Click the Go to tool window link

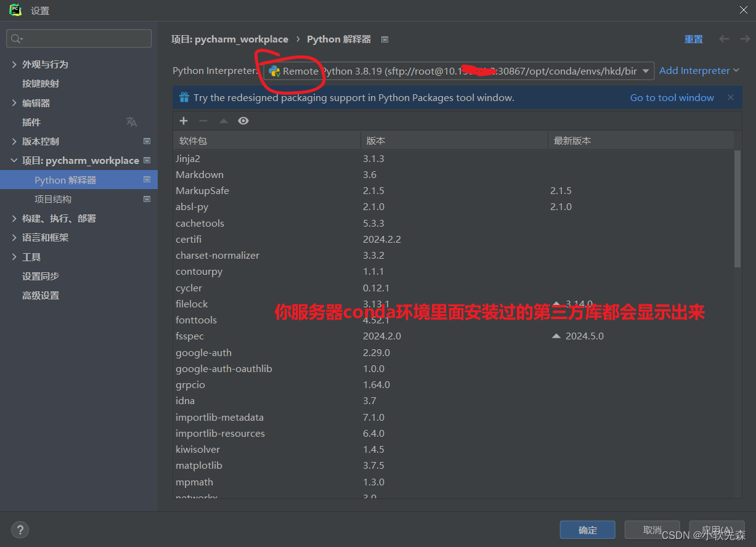[x=672, y=97]
